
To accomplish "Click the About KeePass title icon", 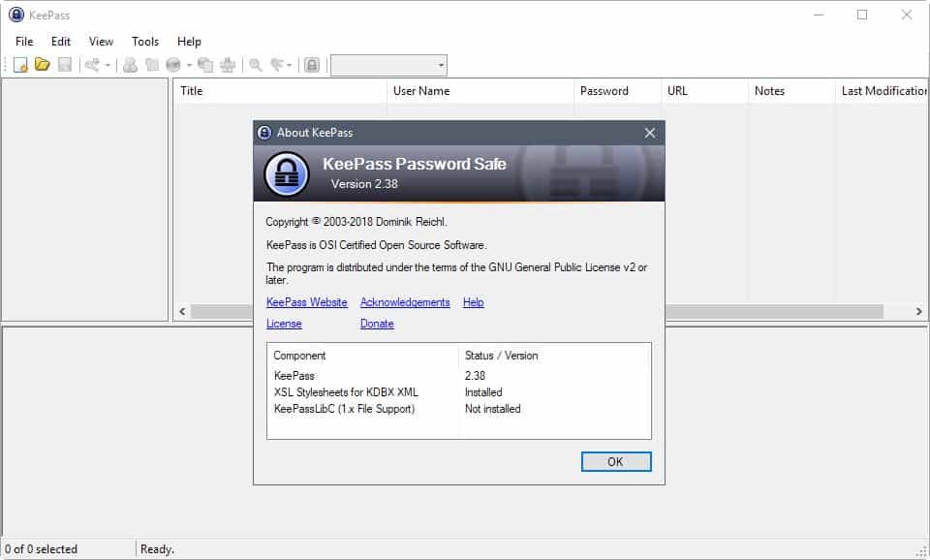I will pyautogui.click(x=264, y=133).
